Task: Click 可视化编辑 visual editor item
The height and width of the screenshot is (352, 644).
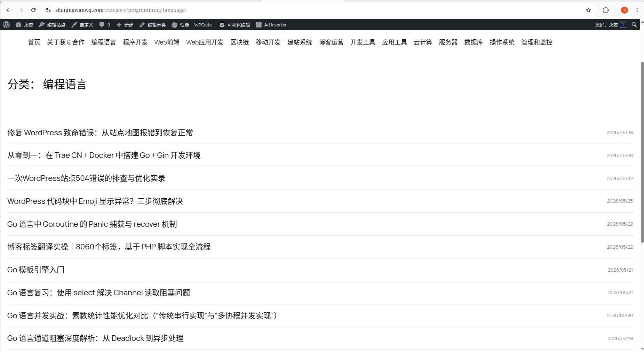Action: pyautogui.click(x=234, y=25)
